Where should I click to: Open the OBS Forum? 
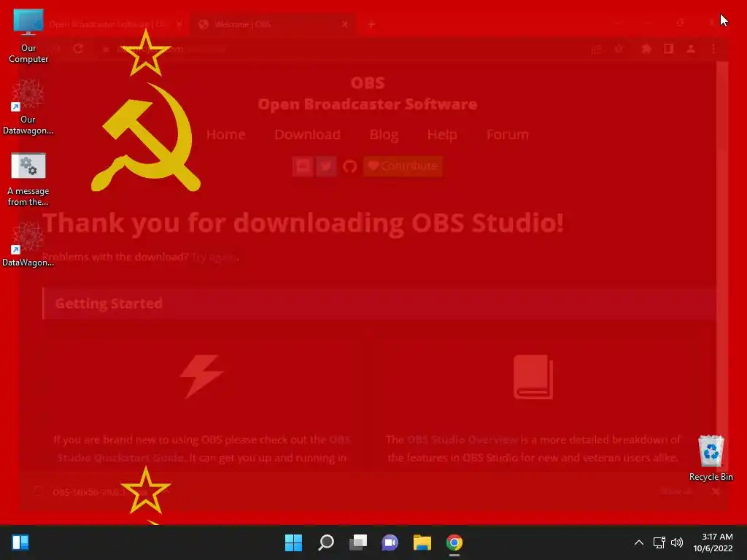508,135
